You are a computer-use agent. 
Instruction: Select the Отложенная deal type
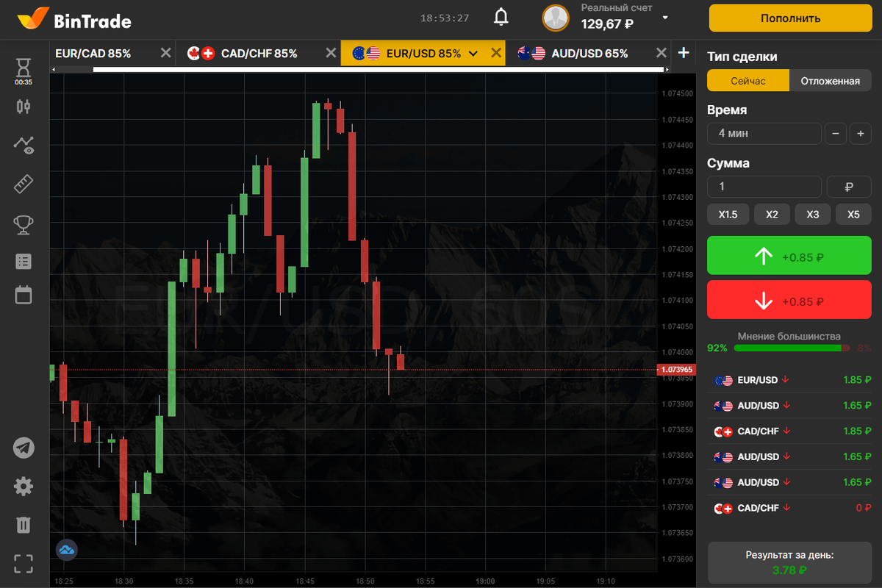[831, 81]
